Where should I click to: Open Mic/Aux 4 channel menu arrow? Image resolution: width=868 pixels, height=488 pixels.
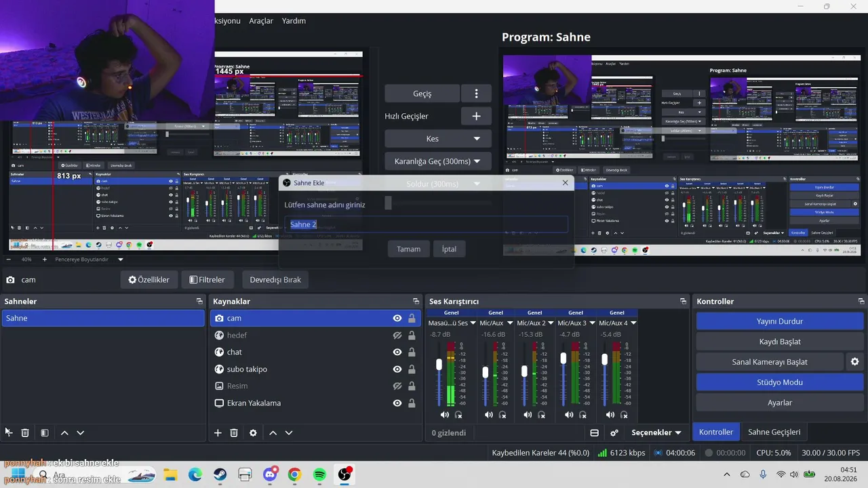(x=633, y=323)
